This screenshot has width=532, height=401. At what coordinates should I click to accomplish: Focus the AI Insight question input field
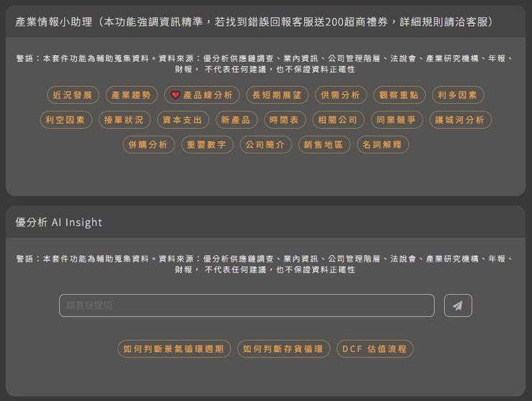[247, 305]
